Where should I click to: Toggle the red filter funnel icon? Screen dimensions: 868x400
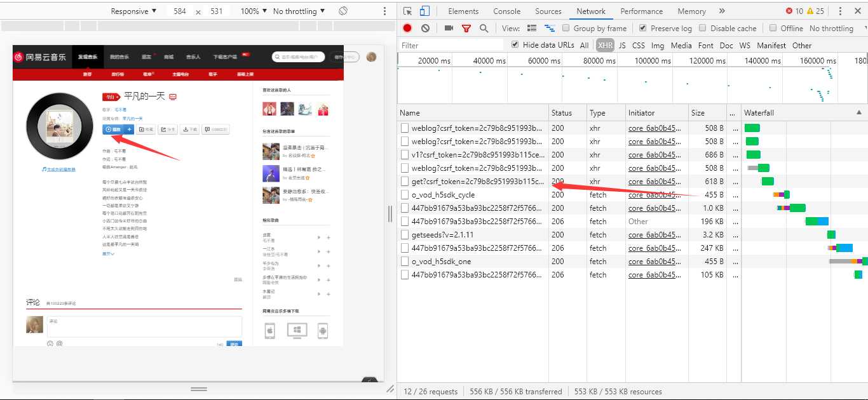[x=466, y=29]
